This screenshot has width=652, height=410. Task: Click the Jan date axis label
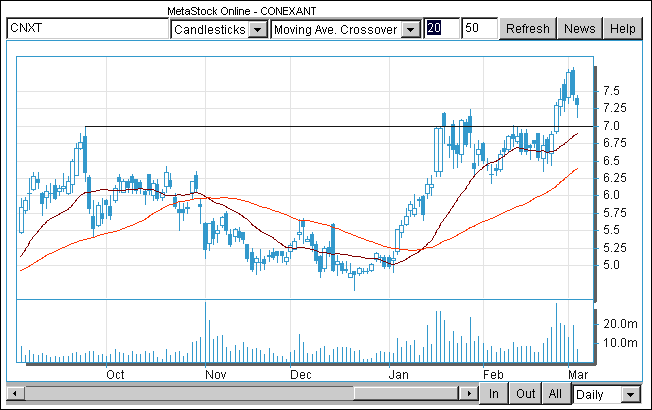[398, 375]
